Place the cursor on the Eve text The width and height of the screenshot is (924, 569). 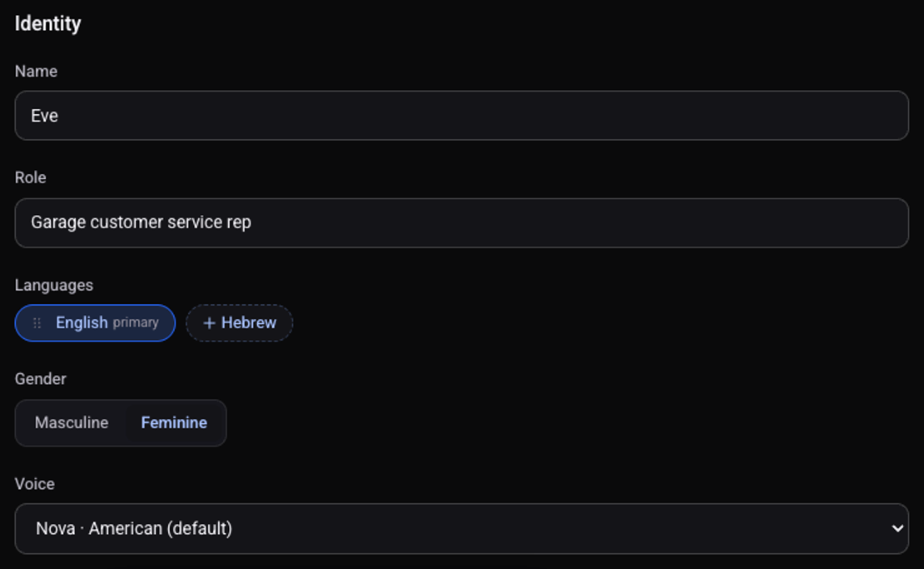click(44, 116)
